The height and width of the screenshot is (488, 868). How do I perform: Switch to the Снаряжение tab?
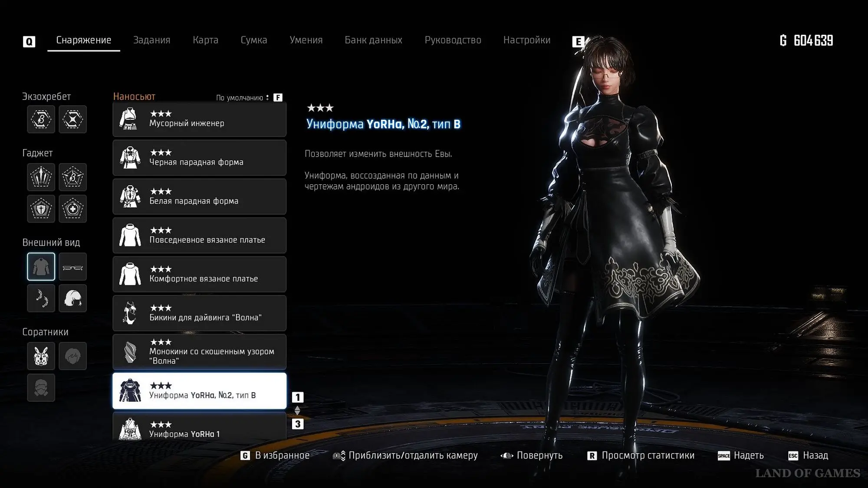(x=84, y=40)
